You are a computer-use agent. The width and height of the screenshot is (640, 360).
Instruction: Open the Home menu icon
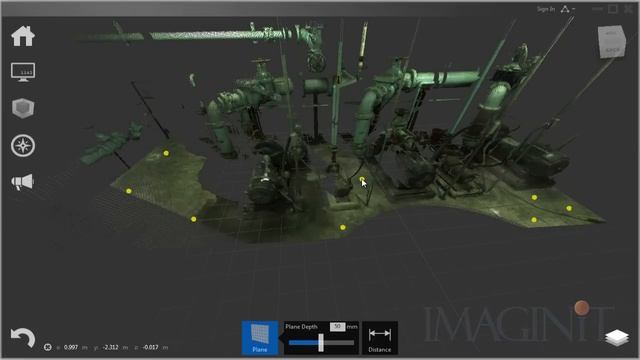point(23,36)
